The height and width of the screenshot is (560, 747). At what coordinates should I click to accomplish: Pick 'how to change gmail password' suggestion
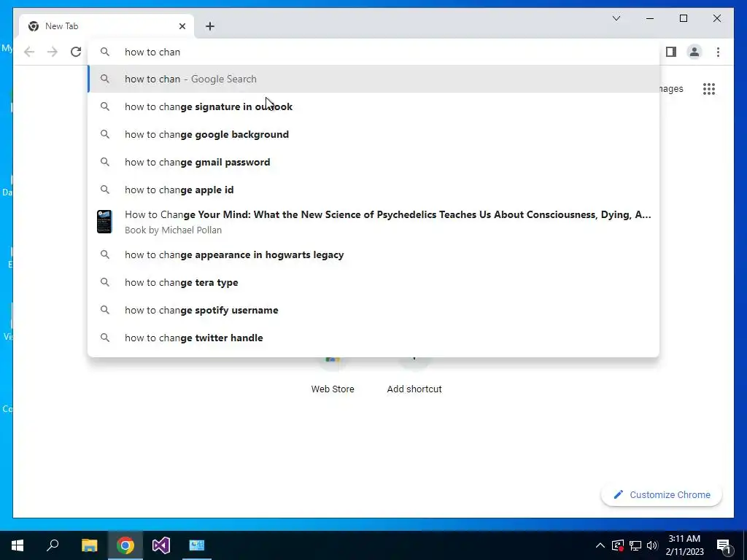(373, 162)
